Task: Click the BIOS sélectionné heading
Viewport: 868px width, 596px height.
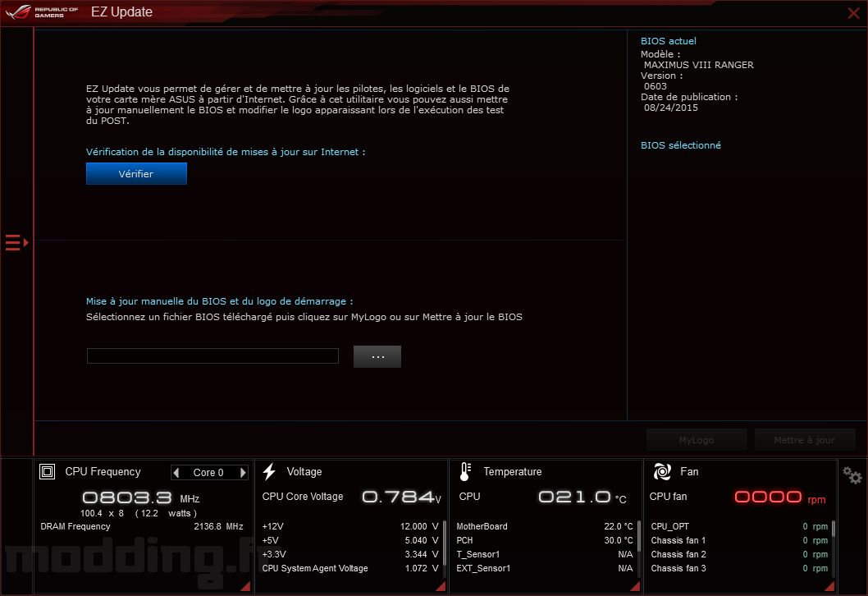Action: point(681,145)
